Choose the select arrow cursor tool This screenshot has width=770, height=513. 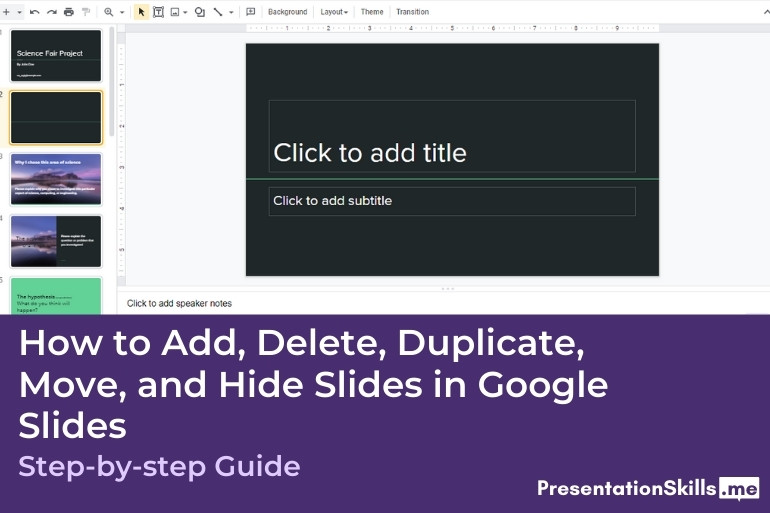click(141, 12)
